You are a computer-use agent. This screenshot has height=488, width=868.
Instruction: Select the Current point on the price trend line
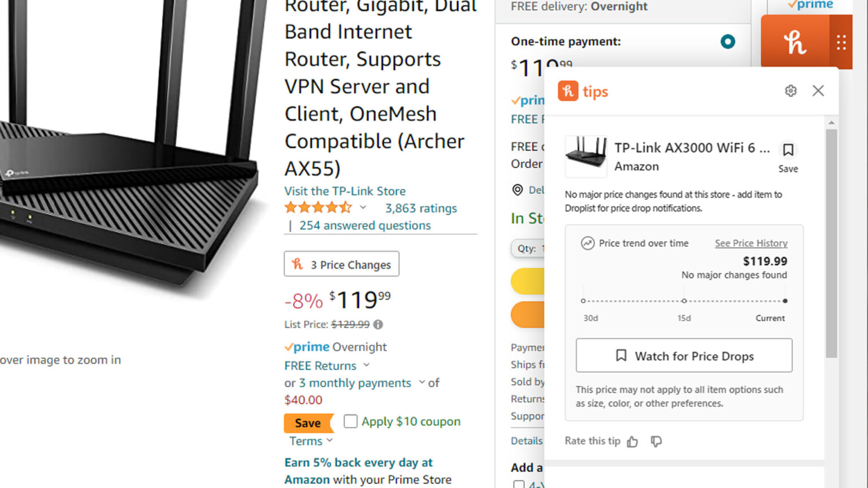tap(785, 301)
